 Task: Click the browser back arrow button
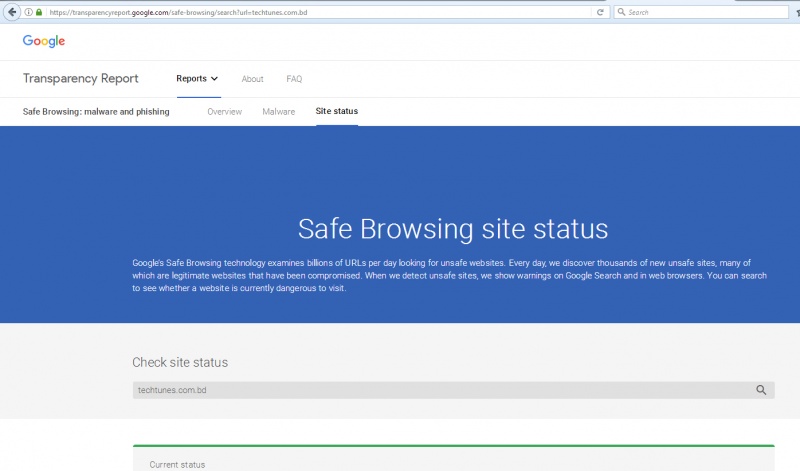pyautogui.click(x=12, y=12)
